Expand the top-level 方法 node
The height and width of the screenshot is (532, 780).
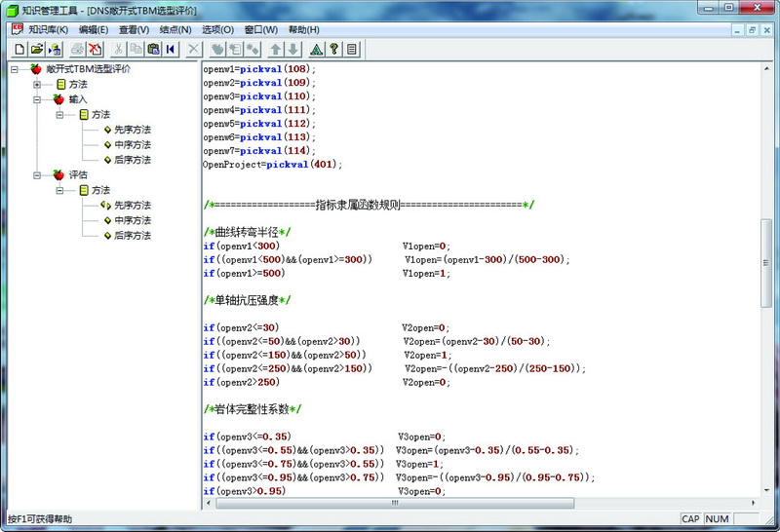pos(37,85)
